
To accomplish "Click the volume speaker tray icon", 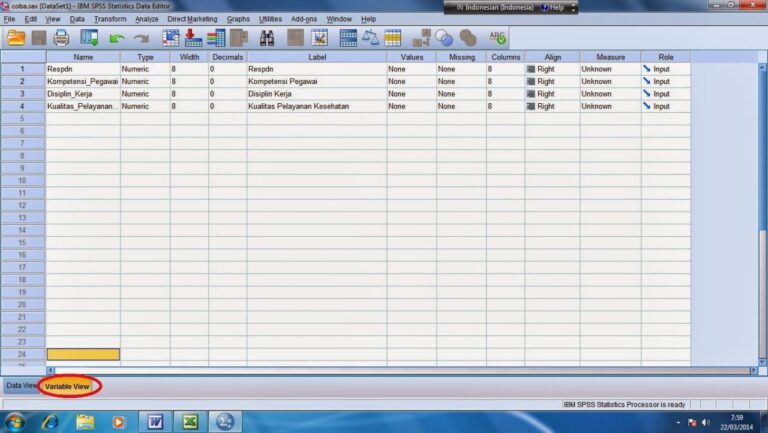I will (705, 422).
